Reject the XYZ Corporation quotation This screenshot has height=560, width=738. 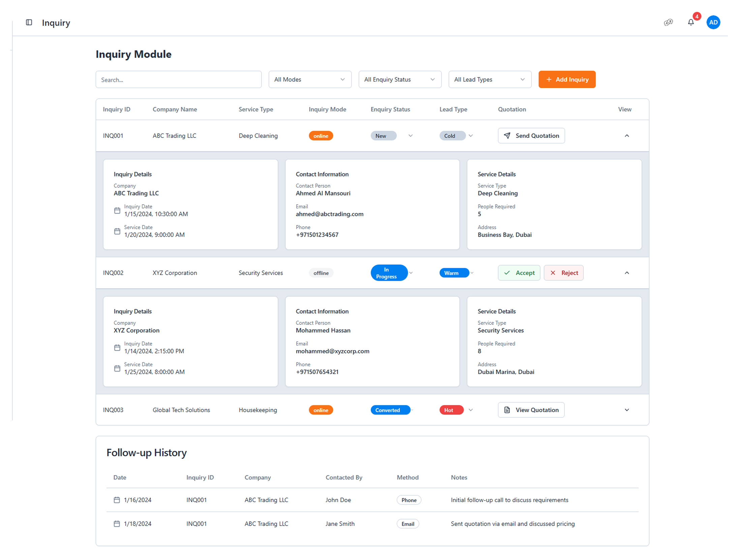click(x=563, y=273)
